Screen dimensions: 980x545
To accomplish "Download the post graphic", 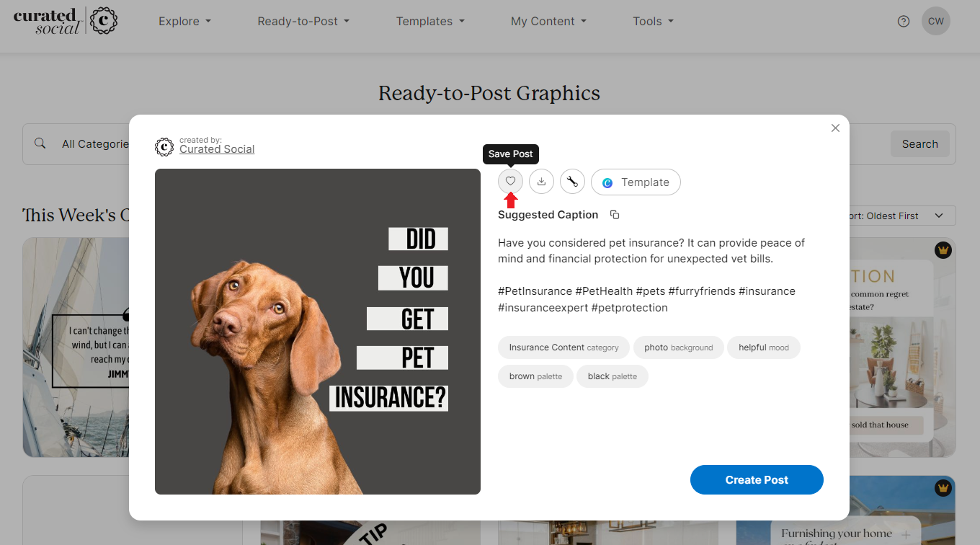I will (541, 182).
